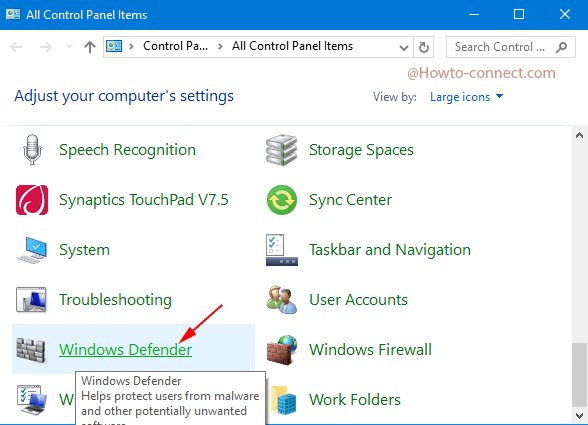
Task: Click the Synaptics TouchPad red icon
Action: click(32, 200)
